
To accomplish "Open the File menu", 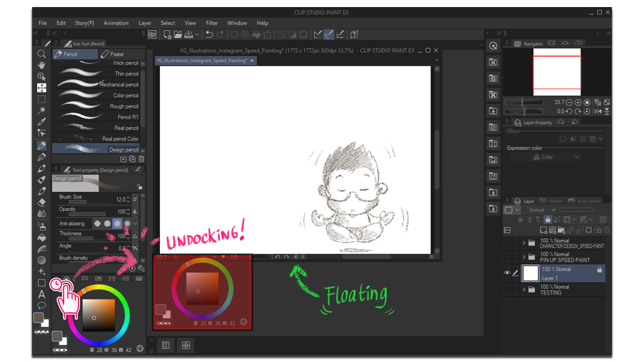I will 43,23.
